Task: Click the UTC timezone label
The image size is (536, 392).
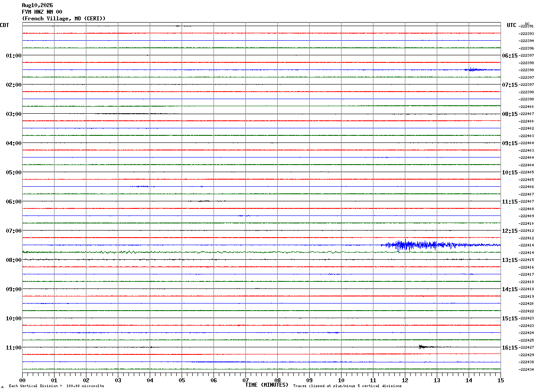Action: point(512,25)
